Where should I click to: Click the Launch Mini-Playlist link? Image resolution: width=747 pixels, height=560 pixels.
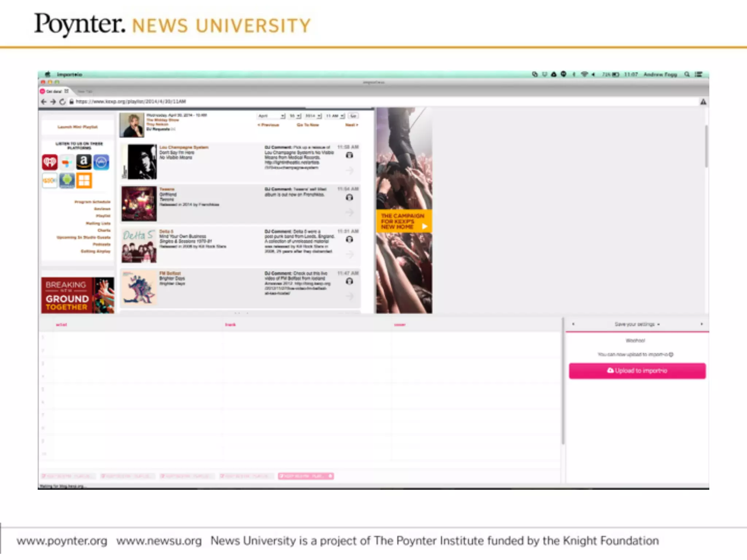coord(78,127)
